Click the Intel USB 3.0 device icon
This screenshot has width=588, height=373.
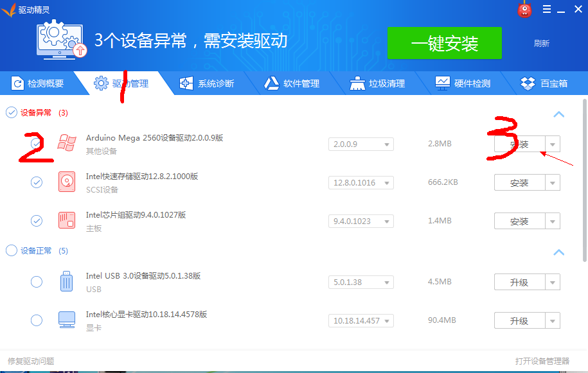66,281
